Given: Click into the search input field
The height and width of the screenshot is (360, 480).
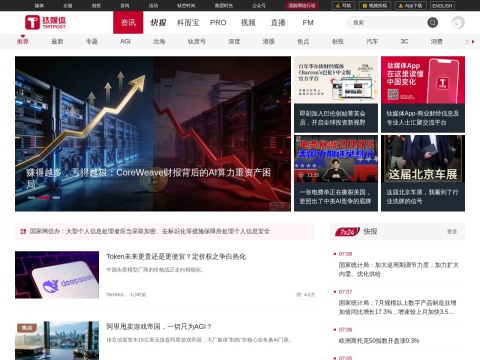Looking at the screenshot, I should (x=387, y=23).
